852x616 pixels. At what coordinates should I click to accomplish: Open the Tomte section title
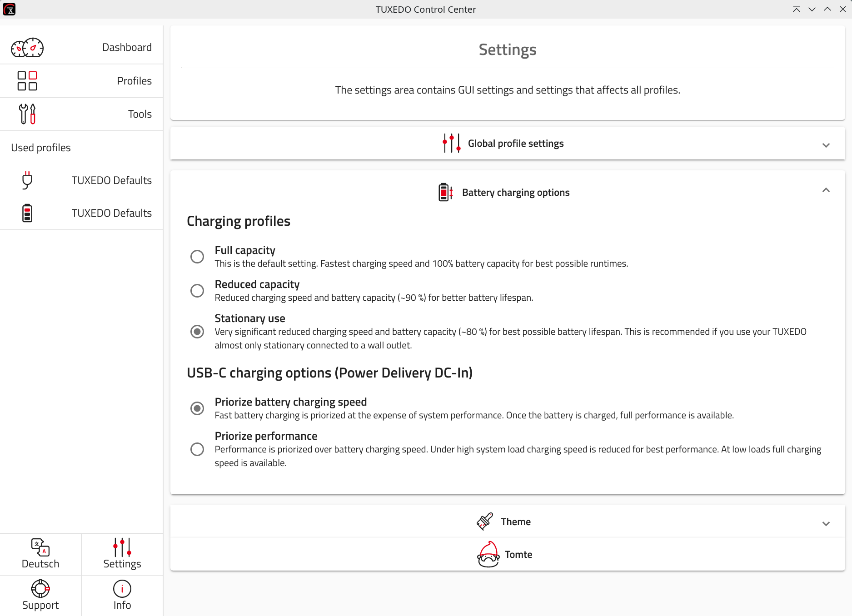(x=518, y=555)
